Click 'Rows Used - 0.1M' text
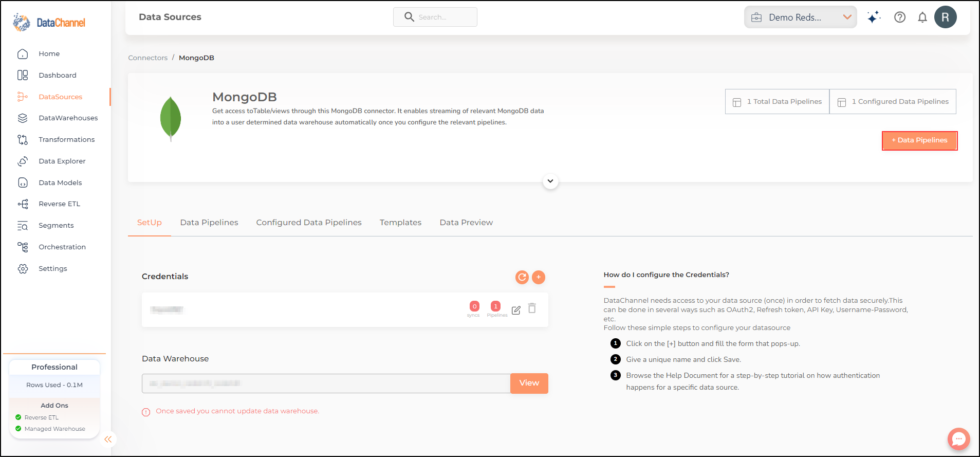 (x=54, y=385)
